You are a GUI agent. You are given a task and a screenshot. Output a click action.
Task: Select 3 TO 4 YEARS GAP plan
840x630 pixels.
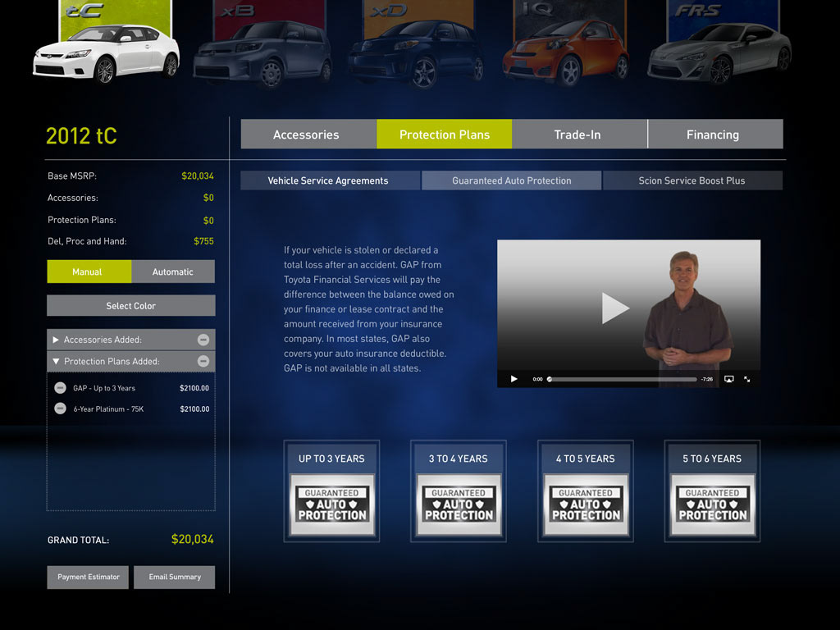[459, 491]
